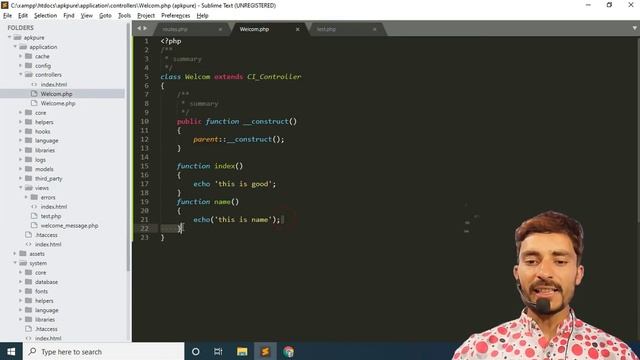Click the 'parent::__construct();' code line
640x360 pixels.
238,139
